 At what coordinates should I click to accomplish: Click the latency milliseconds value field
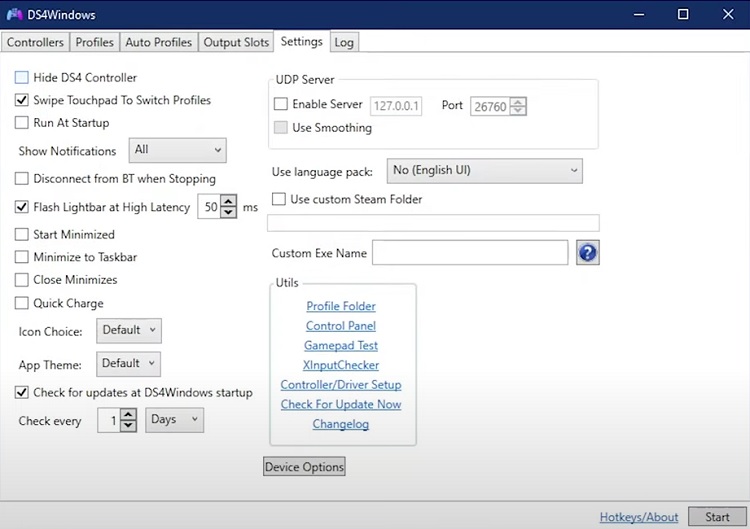click(x=209, y=207)
